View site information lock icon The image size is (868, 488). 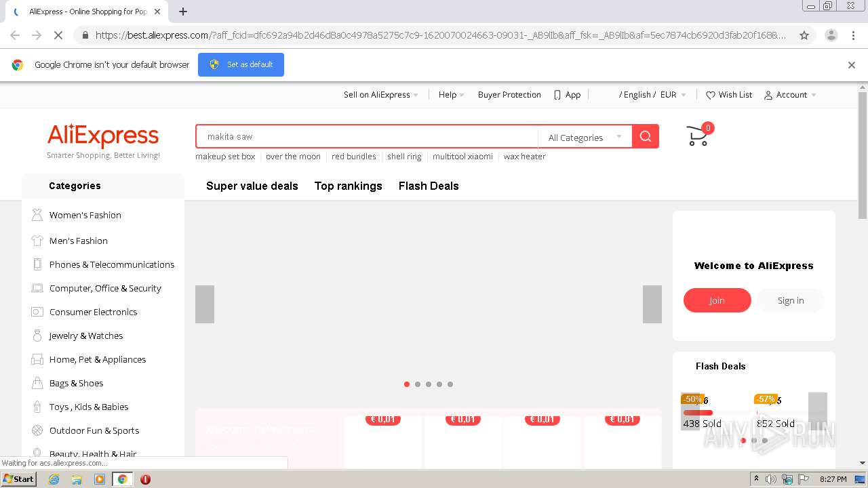[85, 35]
